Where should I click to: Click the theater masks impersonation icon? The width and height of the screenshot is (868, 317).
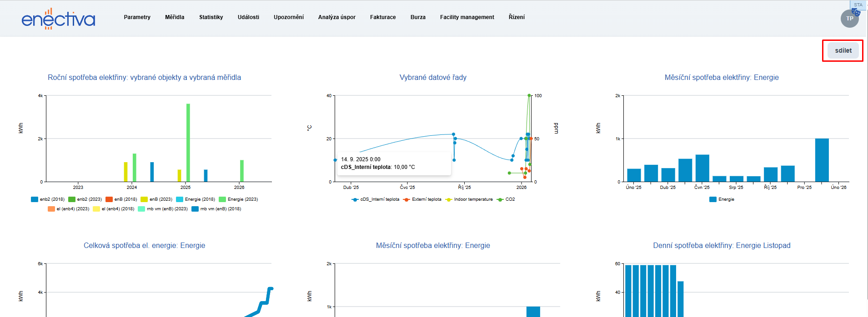click(x=856, y=12)
